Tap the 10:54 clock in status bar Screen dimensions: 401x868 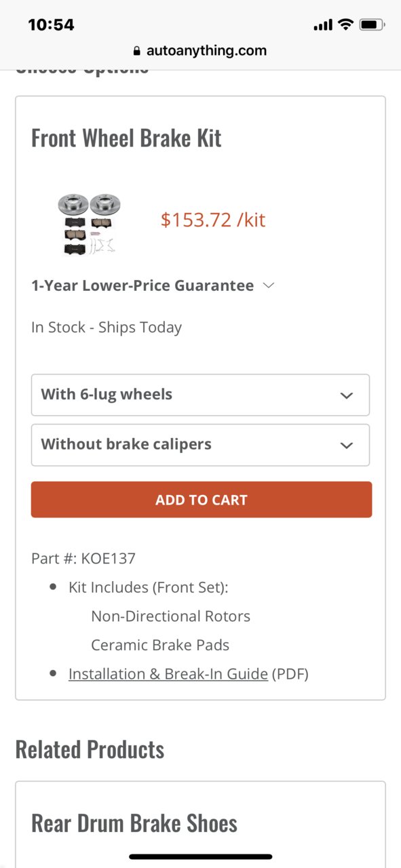tap(51, 25)
